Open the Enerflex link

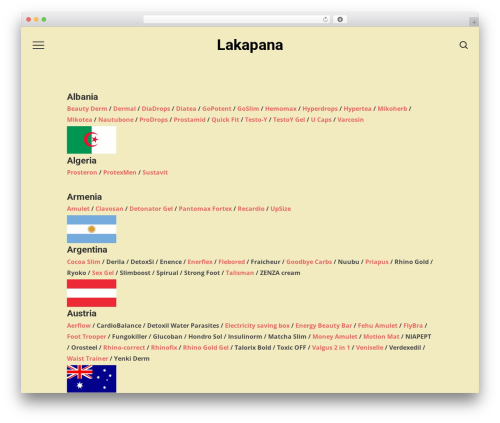tap(200, 262)
